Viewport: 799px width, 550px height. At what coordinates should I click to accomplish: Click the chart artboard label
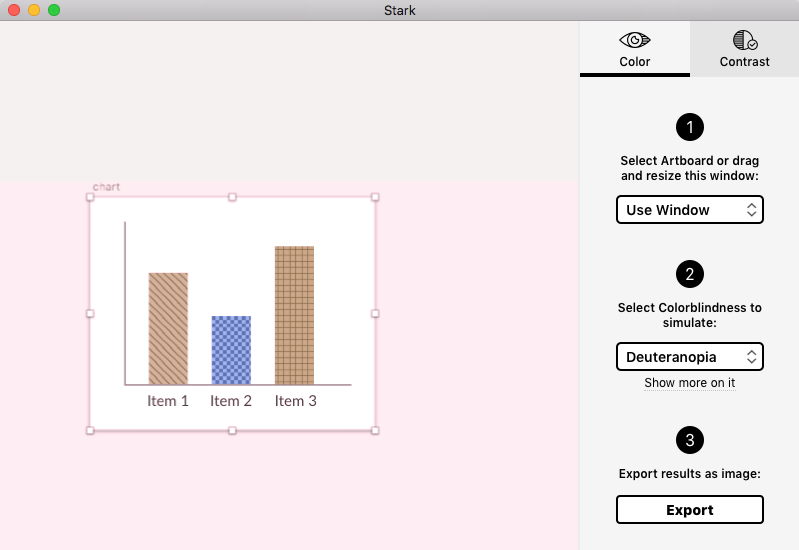[106, 187]
